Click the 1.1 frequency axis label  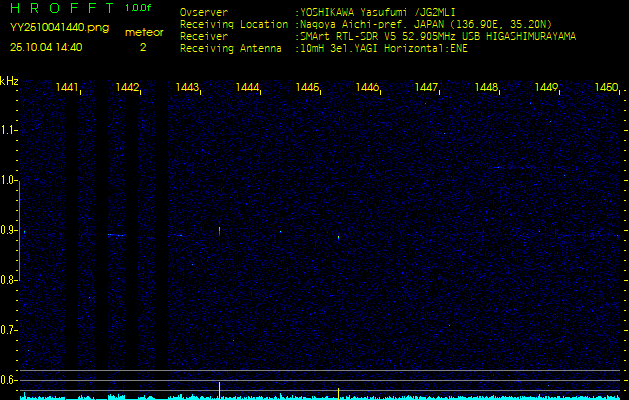[x=7, y=130]
